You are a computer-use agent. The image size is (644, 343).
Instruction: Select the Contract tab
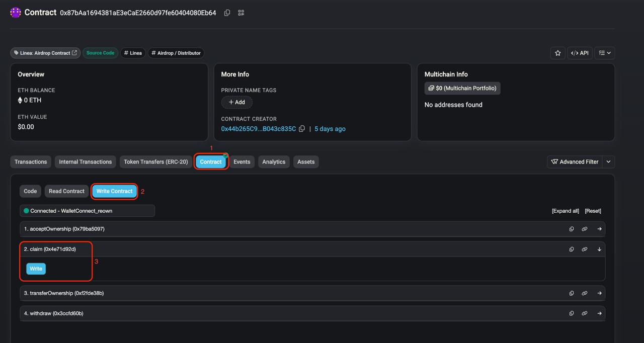click(x=211, y=162)
